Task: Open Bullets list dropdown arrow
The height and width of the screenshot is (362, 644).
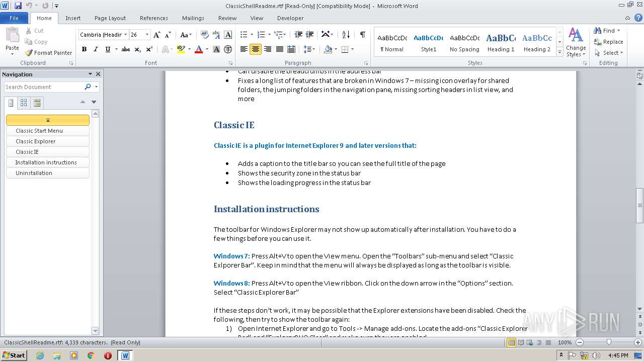Action: (x=252, y=35)
